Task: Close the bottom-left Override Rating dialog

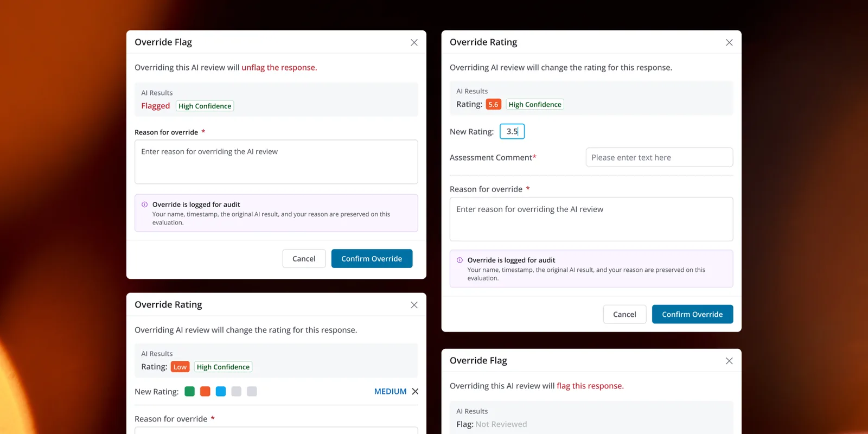Action: [x=414, y=305]
